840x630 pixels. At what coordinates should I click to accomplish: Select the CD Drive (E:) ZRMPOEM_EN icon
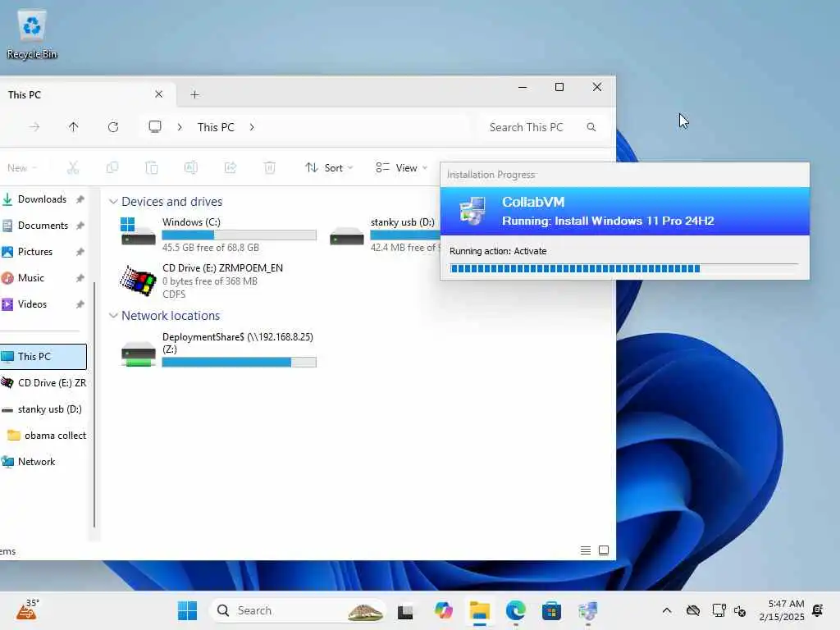(138, 281)
